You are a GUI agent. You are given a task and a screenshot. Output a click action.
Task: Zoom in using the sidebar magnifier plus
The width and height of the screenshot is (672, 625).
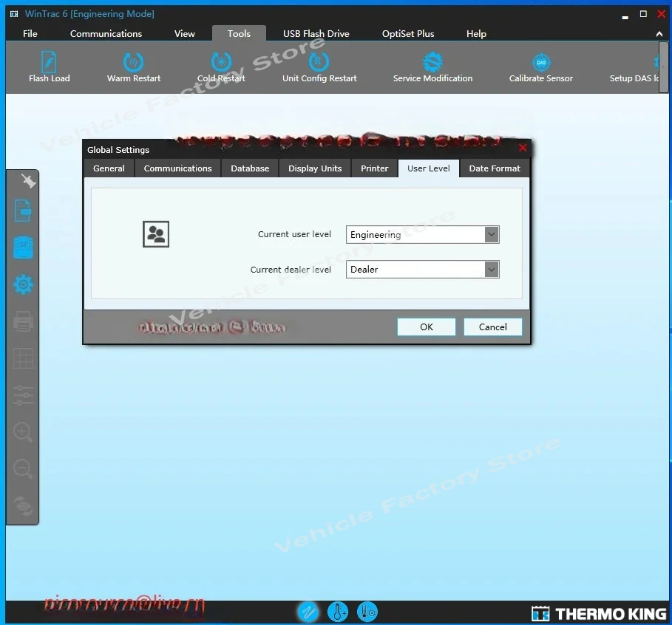pyautogui.click(x=23, y=432)
